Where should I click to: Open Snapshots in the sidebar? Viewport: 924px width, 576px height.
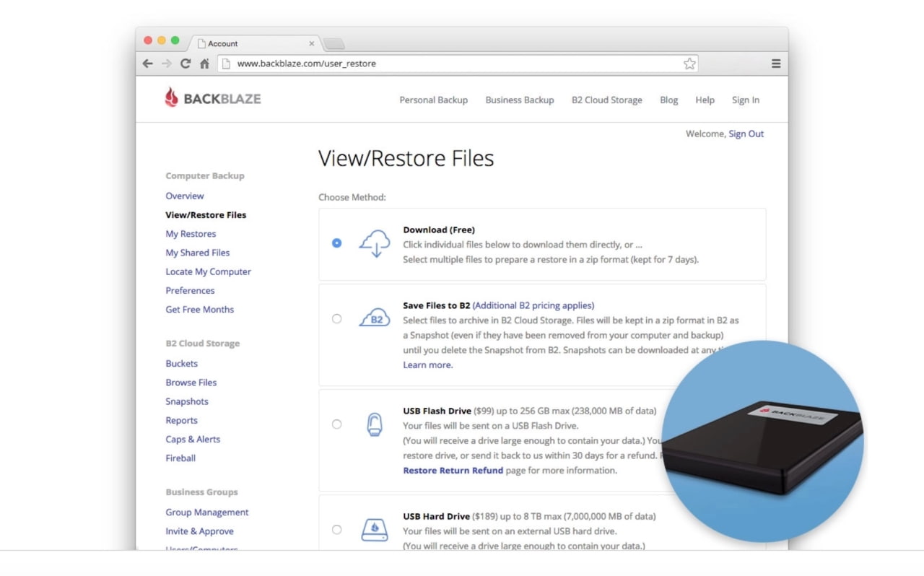(187, 401)
